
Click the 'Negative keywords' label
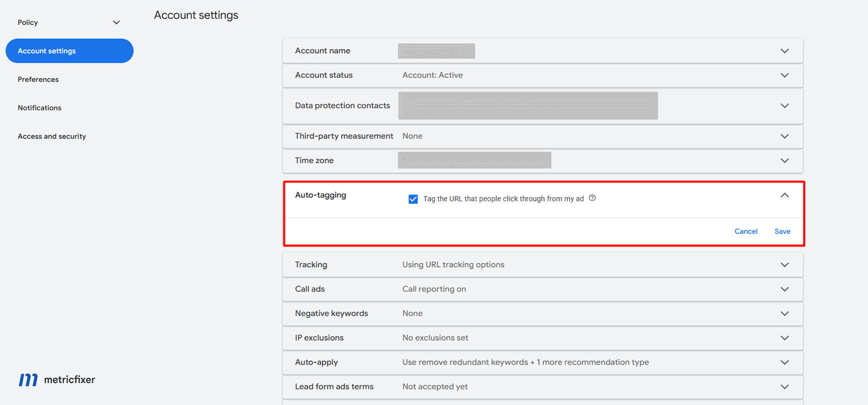click(331, 314)
